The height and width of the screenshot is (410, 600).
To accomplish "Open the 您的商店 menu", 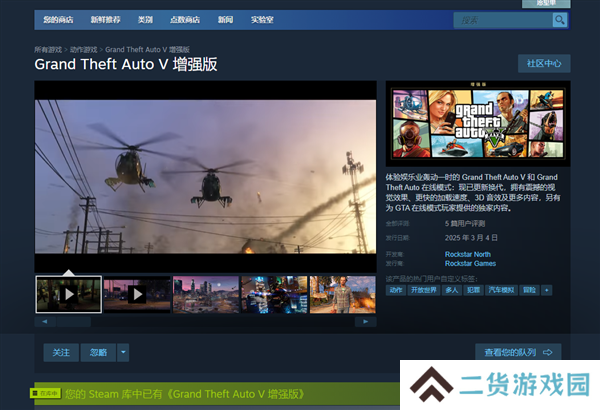I will point(58,20).
